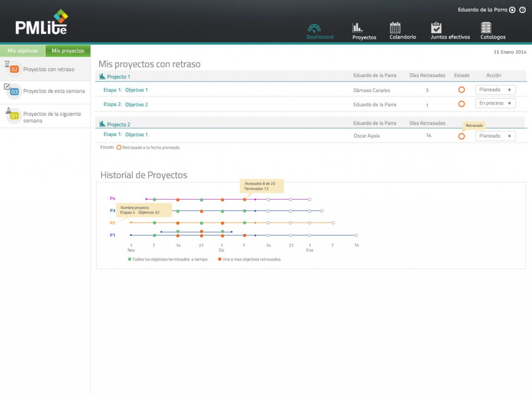Click the orange legend circle for Retrasado a la fecha planeada
This screenshot has height=395, width=532.
119,148
